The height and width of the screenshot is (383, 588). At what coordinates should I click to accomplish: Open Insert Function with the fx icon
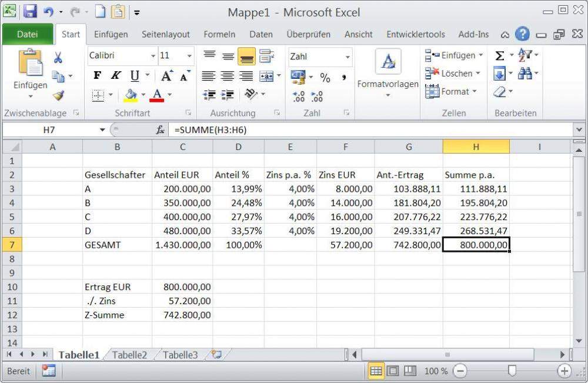pos(159,130)
